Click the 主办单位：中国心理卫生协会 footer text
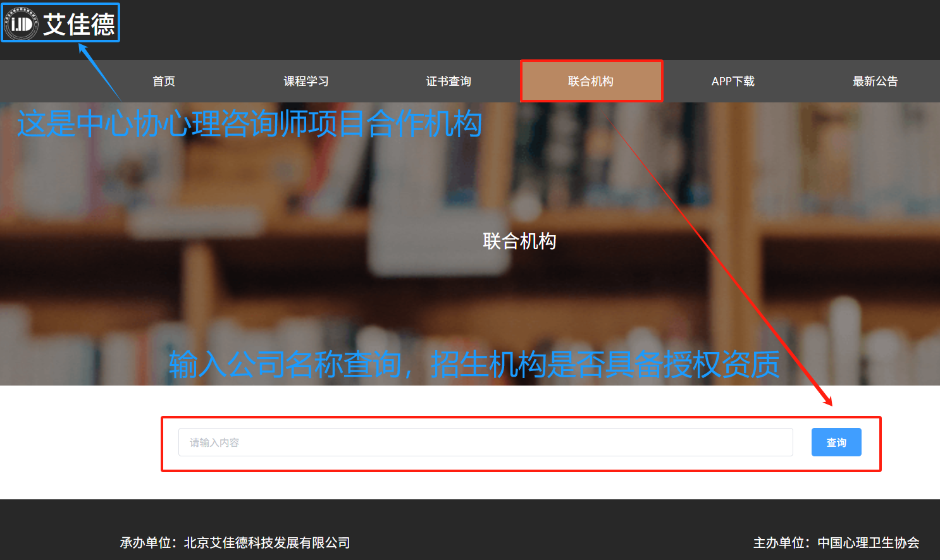This screenshot has width=940, height=560. pos(836,542)
